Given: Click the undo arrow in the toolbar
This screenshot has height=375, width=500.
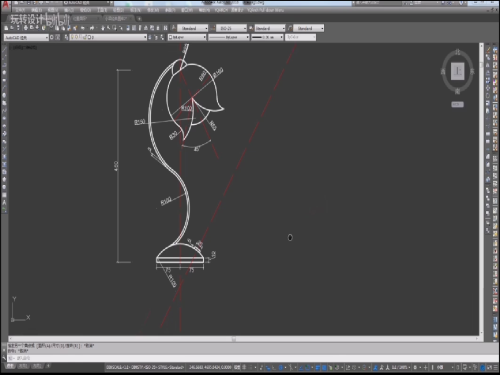Looking at the screenshot, I should coord(83,28).
